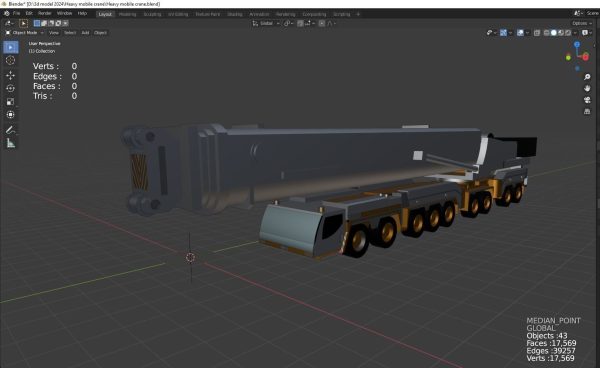Set selection mode to Invert icon
The width and height of the screenshot is (600, 368).
58,23
